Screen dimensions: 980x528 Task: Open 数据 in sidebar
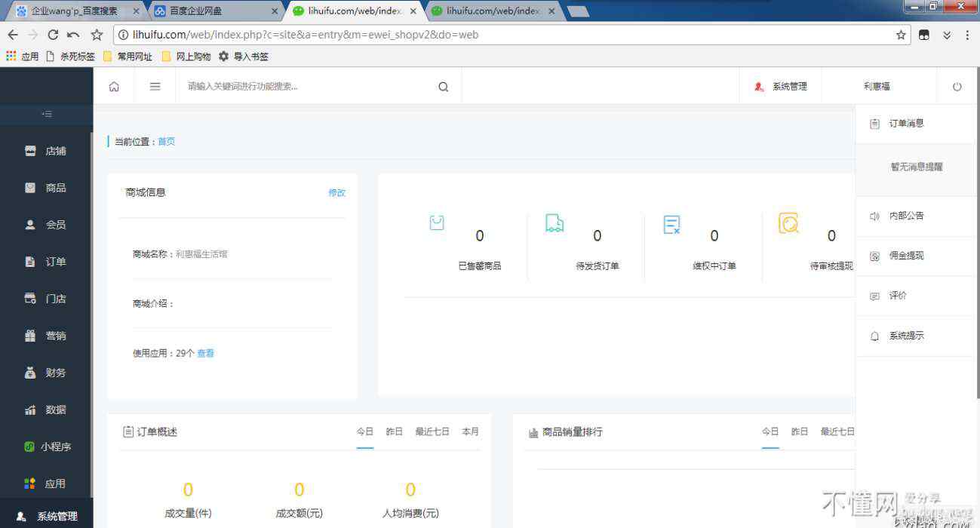click(46, 410)
